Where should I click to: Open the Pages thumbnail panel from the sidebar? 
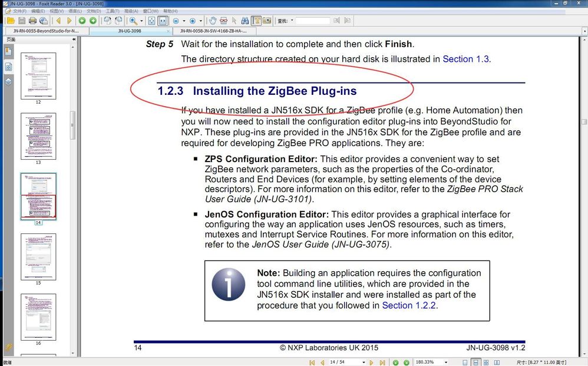click(8, 67)
